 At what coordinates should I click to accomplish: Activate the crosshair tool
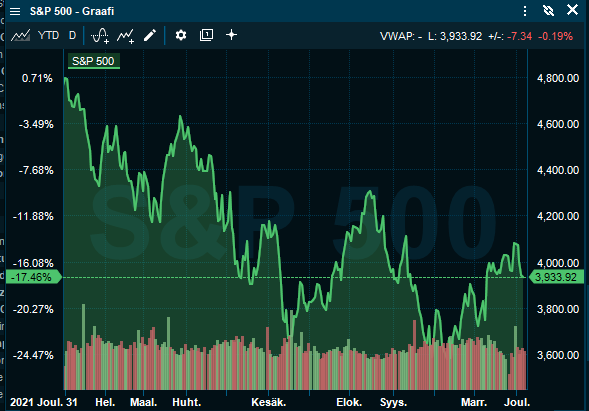point(231,35)
